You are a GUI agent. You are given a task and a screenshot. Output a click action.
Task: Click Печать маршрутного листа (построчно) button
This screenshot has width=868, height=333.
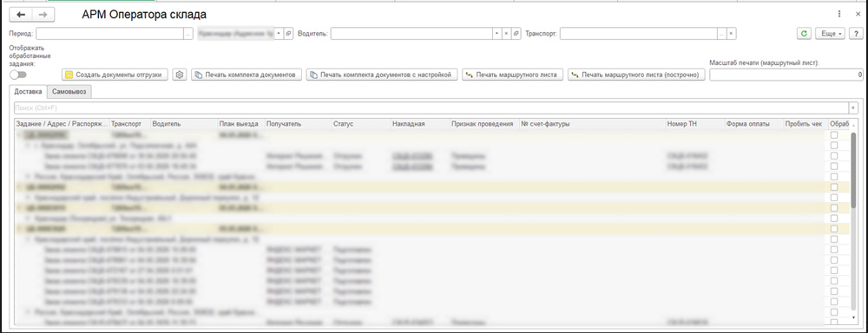point(636,75)
